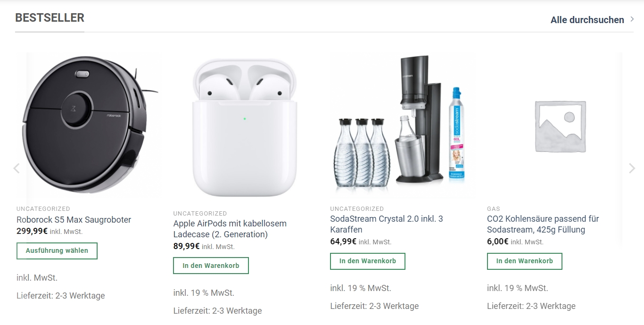Image resolution: width=644 pixels, height=325 pixels.
Task: Click the Apple AirPods product image
Action: coord(246,127)
